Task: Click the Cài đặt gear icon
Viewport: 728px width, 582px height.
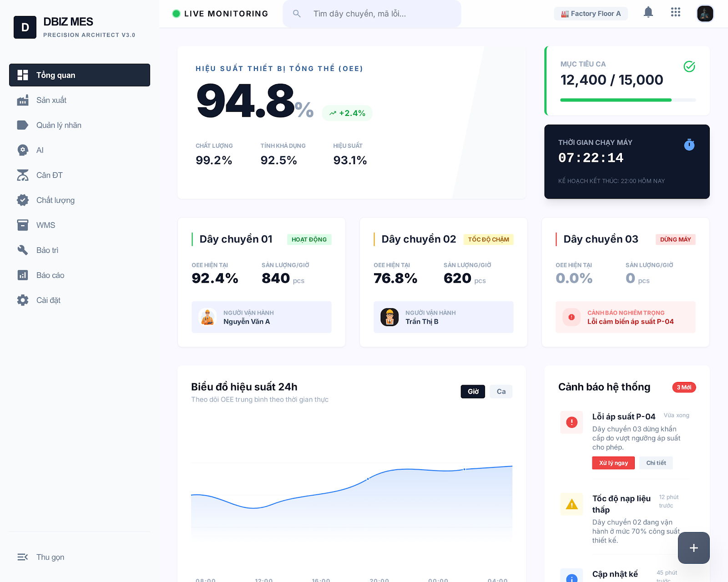Action: [23, 300]
